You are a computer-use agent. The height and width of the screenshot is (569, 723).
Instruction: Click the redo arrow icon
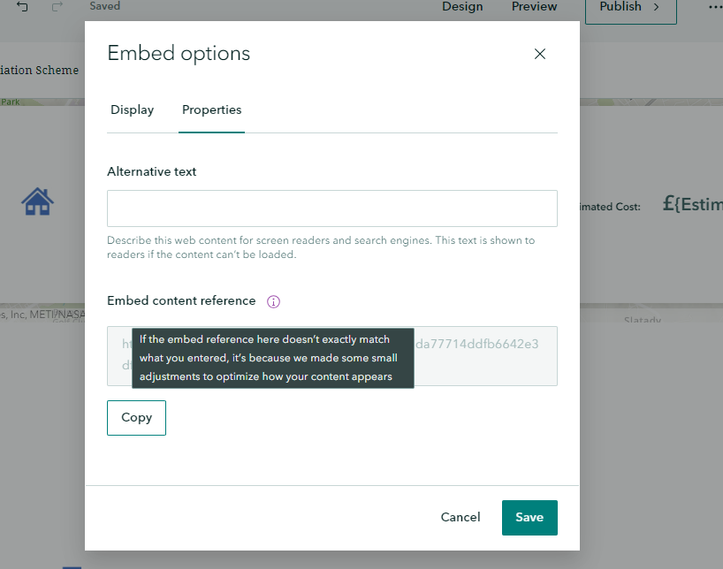pos(57,6)
